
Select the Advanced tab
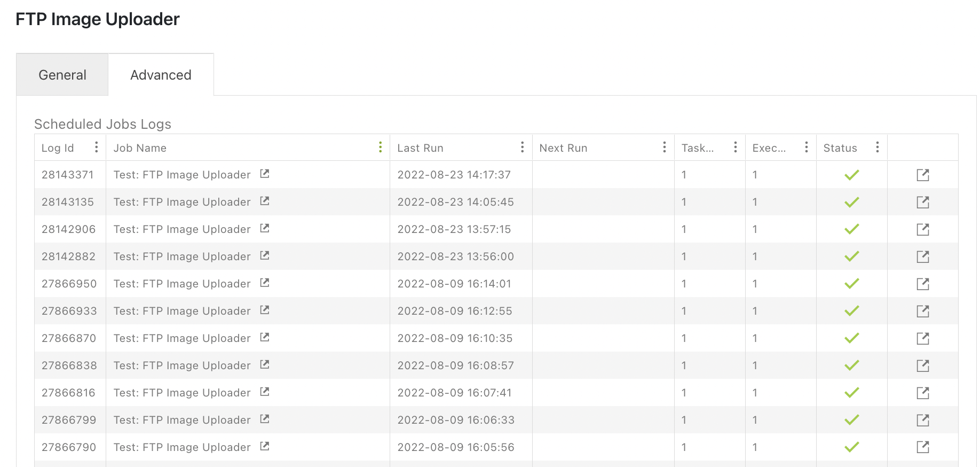pos(161,75)
